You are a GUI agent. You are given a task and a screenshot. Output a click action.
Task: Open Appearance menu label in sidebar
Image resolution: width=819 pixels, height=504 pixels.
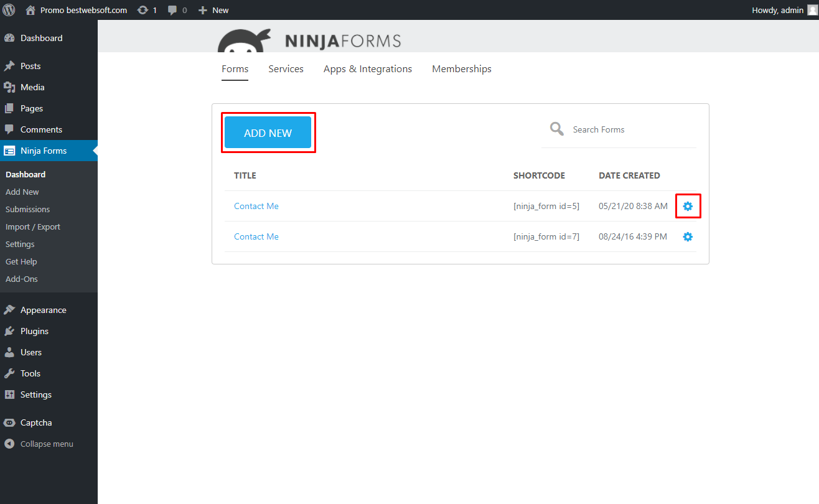44,310
